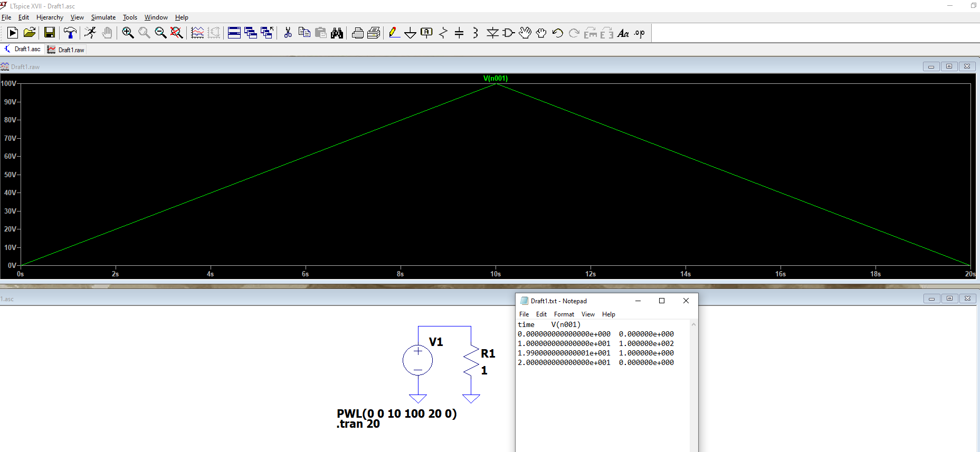Click the Rotate component icon
980x452 pixels.
tap(591, 33)
